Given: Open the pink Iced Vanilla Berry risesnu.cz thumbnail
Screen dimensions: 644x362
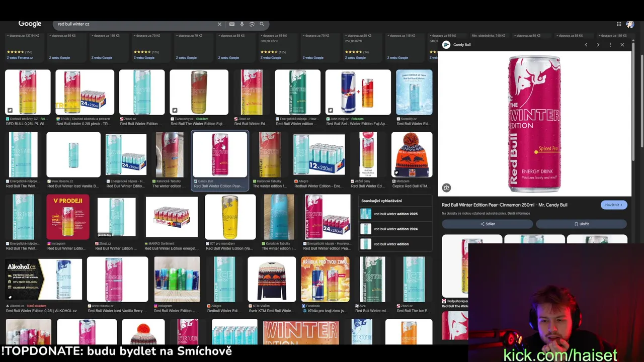Looking at the screenshot, I should click(x=117, y=279).
